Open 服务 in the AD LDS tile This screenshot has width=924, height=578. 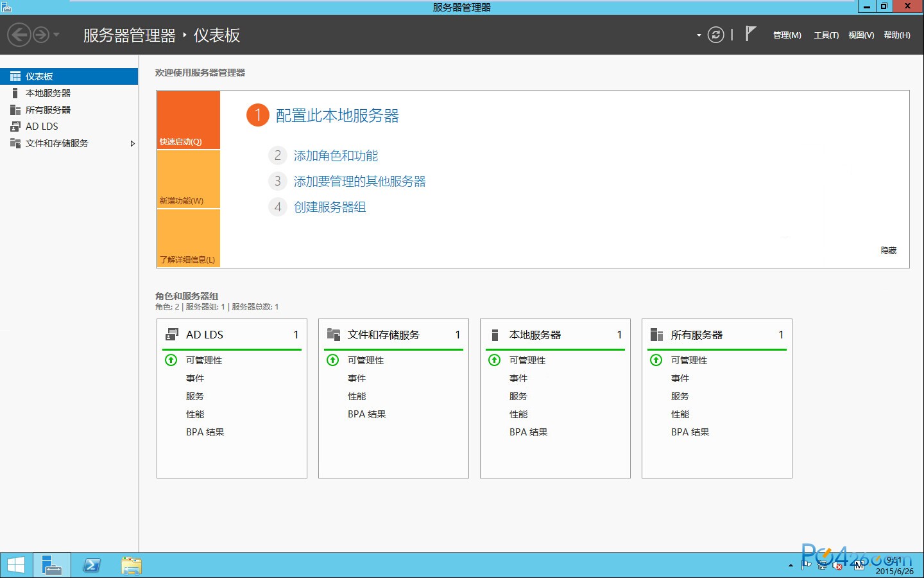point(195,396)
